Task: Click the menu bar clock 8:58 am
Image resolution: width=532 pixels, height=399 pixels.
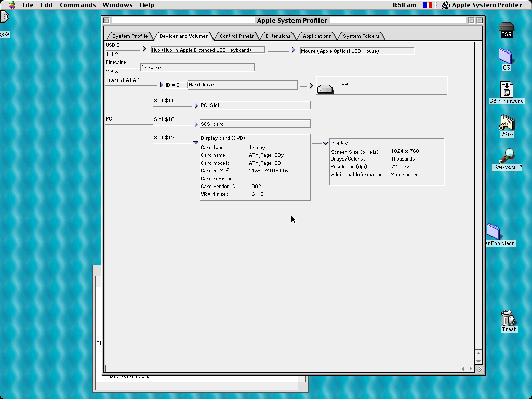Action: (x=404, y=5)
